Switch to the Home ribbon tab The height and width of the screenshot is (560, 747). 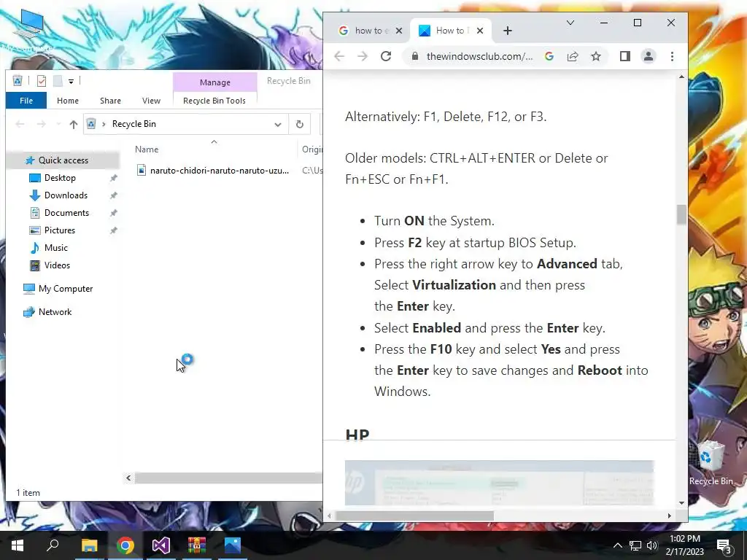68,101
